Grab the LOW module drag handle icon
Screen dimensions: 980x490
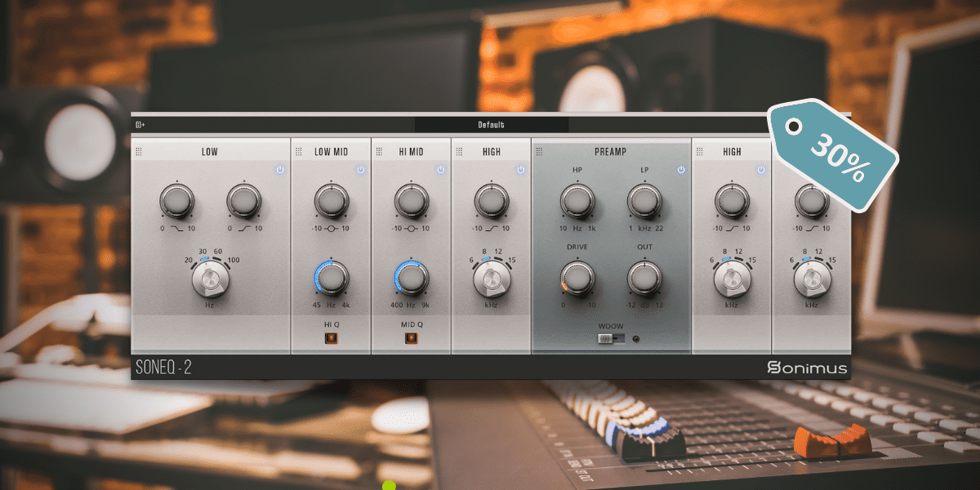(x=139, y=151)
